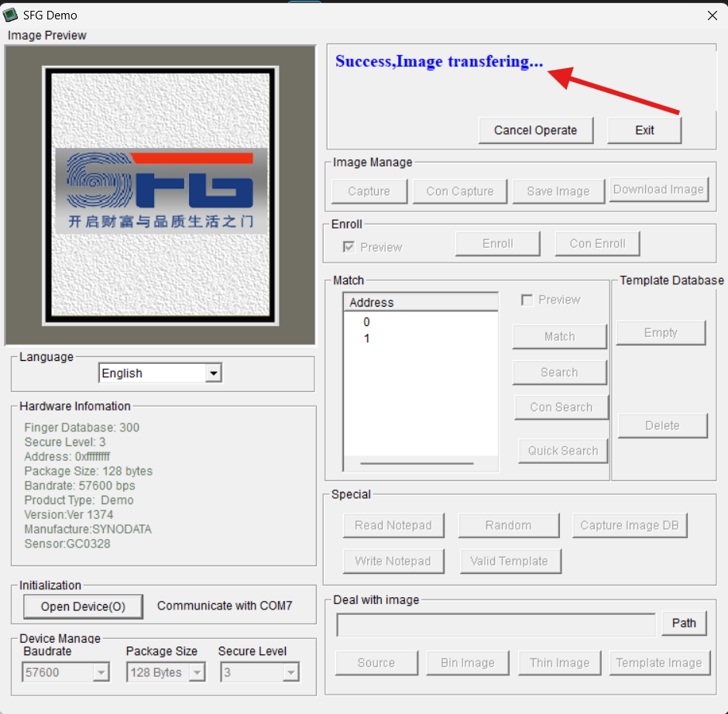Click the Thin Image button

[559, 663]
